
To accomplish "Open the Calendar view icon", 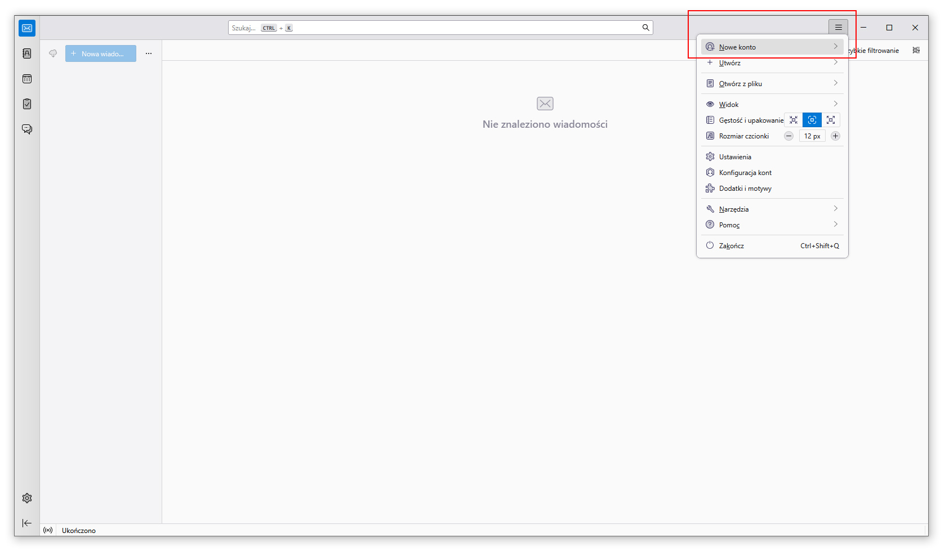I will coord(27,79).
